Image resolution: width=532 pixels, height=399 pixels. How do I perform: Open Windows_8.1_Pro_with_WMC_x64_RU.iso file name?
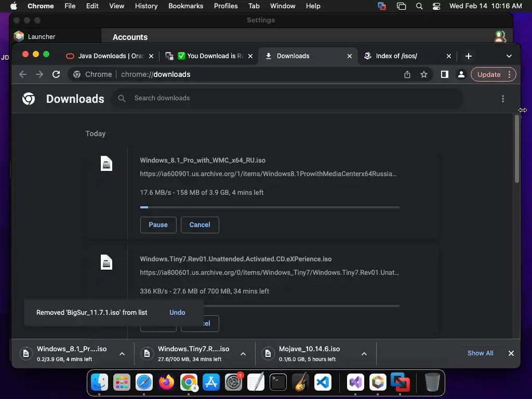coord(203,160)
